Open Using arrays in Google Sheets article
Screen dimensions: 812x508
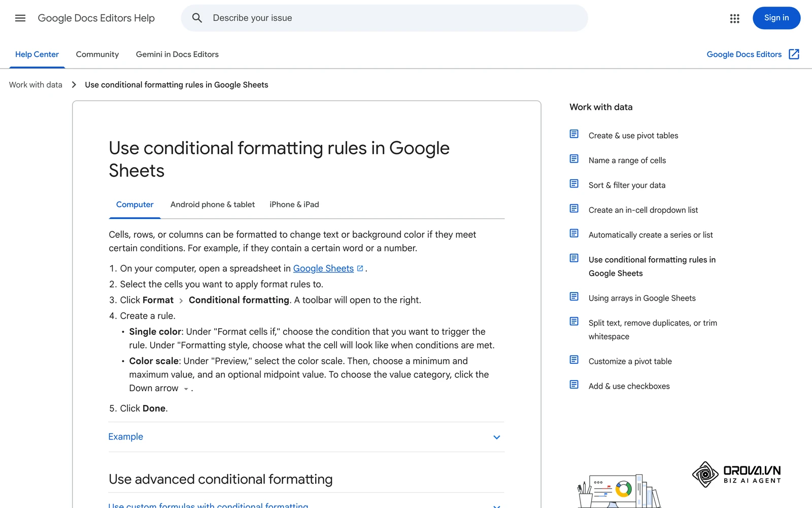coord(642,298)
